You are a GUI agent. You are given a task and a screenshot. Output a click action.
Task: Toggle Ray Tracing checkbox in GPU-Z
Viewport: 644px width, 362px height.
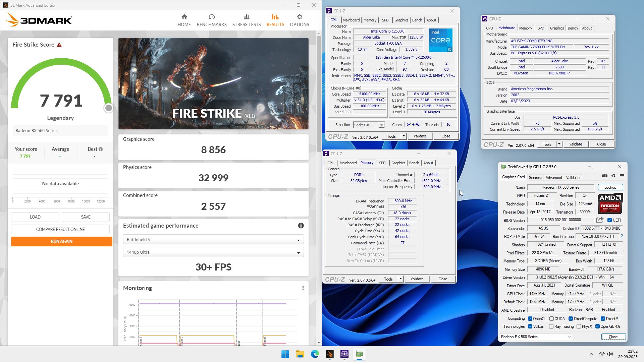point(551,326)
